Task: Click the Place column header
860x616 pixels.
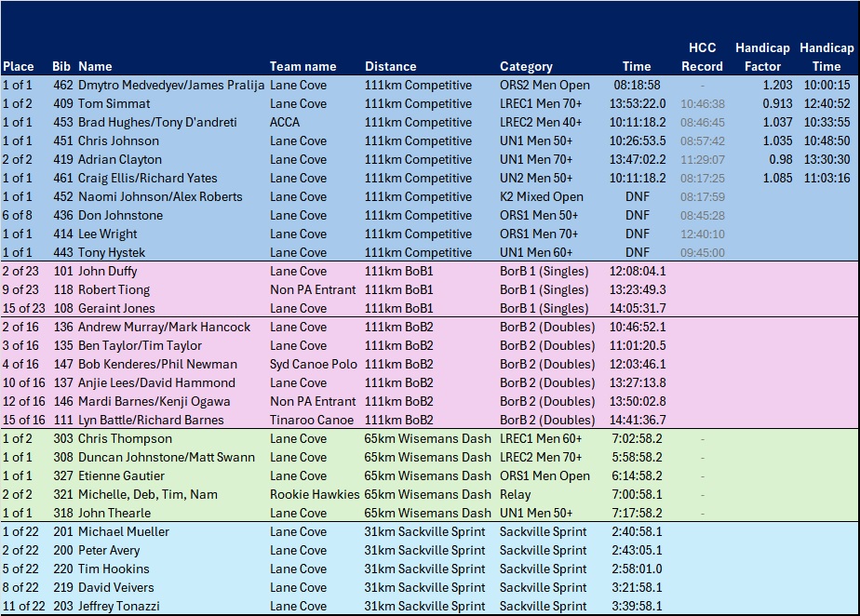Action: 19,66
